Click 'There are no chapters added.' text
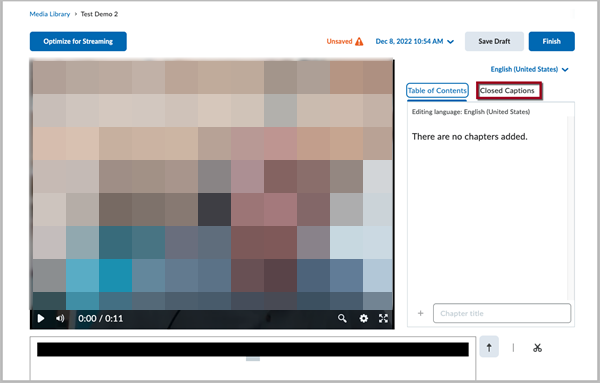 (x=470, y=137)
